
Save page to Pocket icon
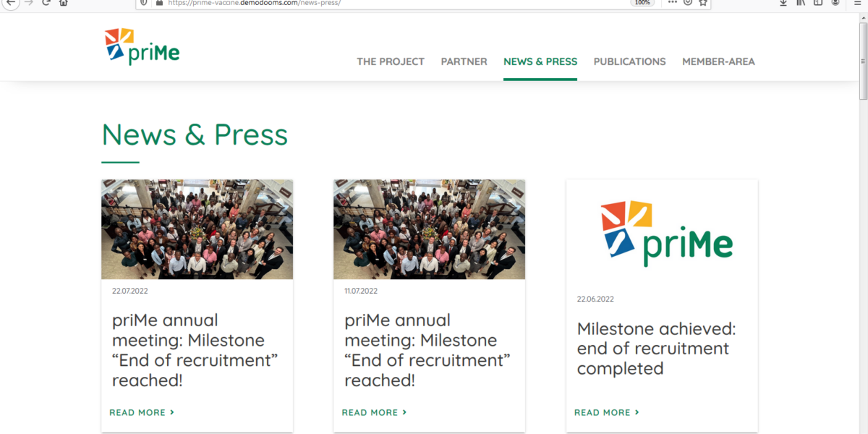click(x=688, y=3)
